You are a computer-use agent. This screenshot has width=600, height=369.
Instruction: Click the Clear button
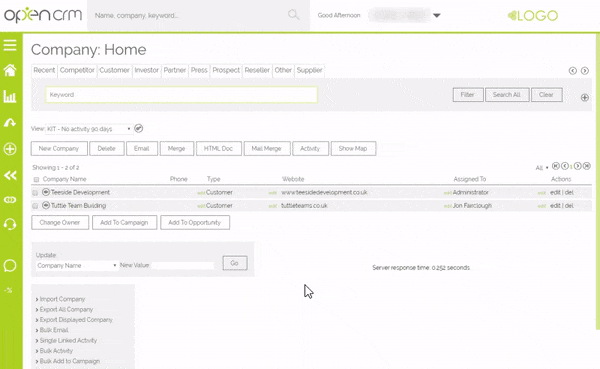[x=546, y=95]
